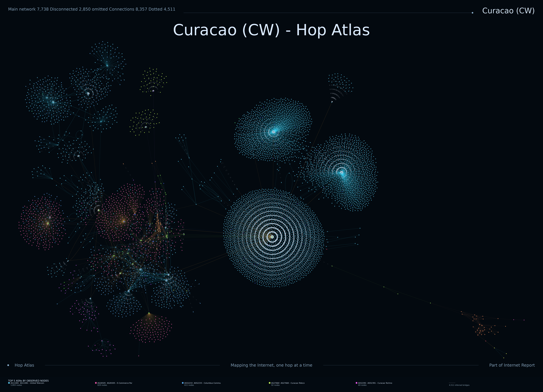Image resolution: width=543 pixels, height=392 pixels.
Task: Click the yellow-green AS27660 legend dot
Action: click(270, 383)
